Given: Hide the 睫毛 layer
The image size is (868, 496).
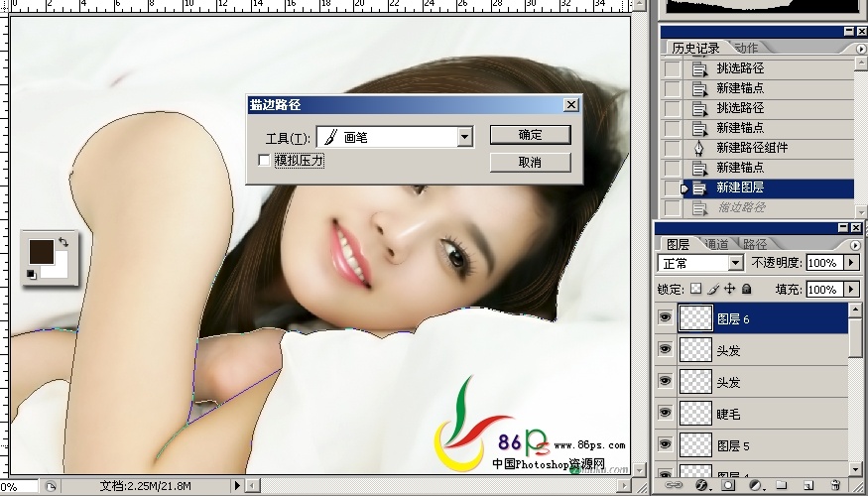Looking at the screenshot, I should pos(665,413).
